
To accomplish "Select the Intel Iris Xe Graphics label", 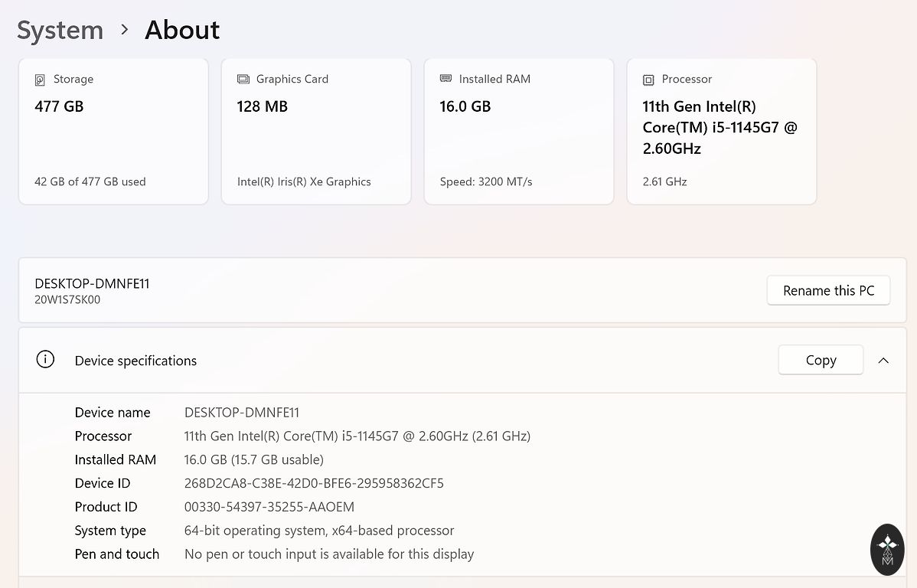I will pyautogui.click(x=304, y=182).
